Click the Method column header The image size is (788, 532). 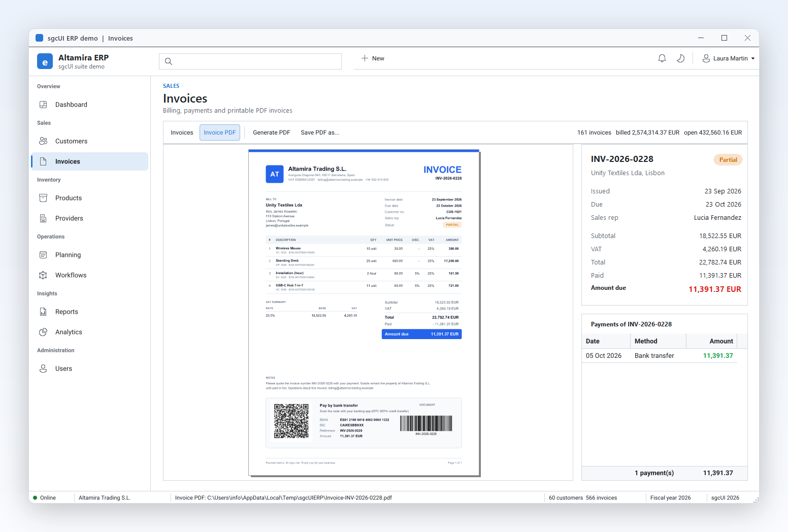(x=658, y=341)
